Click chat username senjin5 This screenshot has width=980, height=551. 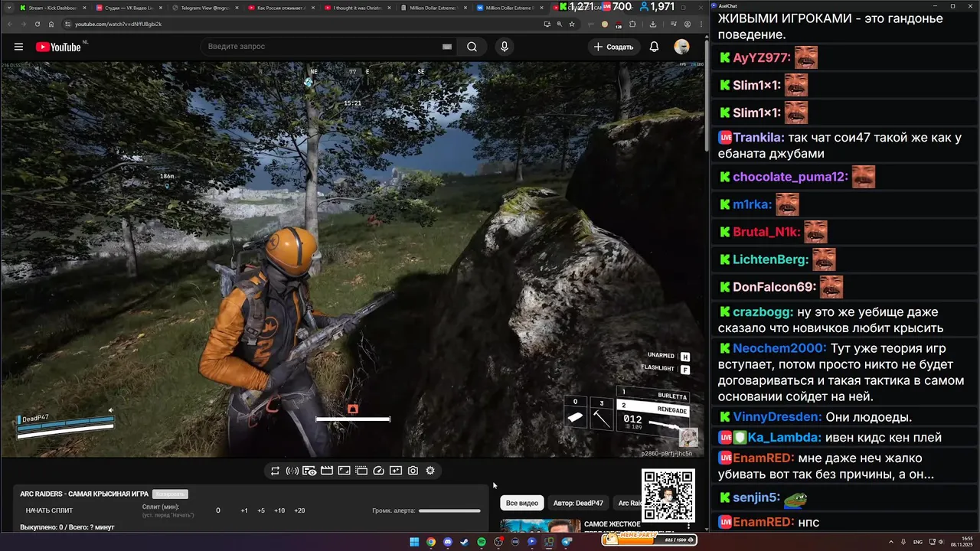(756, 497)
